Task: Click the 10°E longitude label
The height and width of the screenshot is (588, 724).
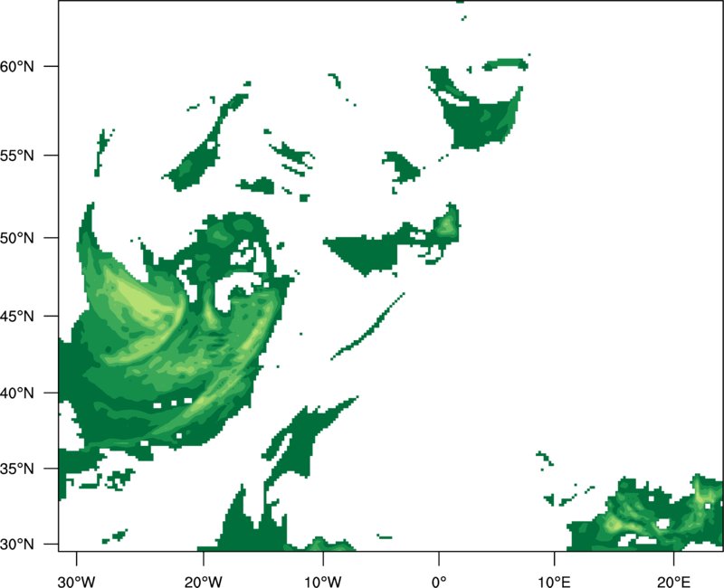Action: [554, 582]
